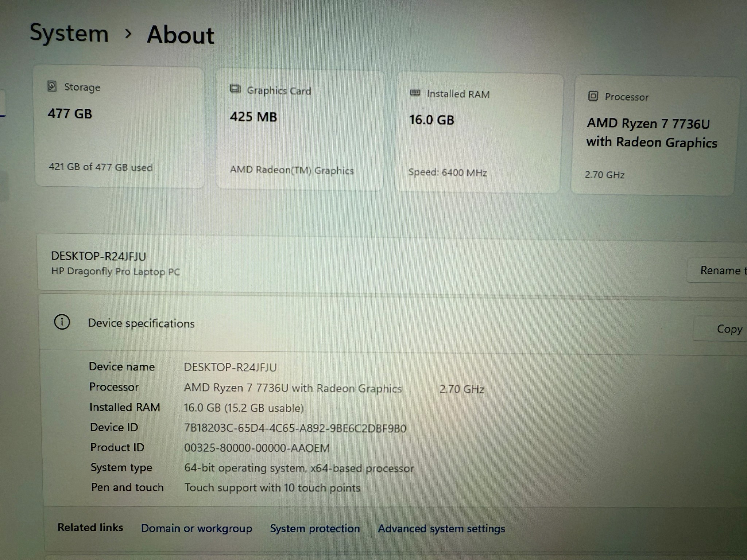This screenshot has height=560, width=747.
Task: Click System in the breadcrumb header
Action: click(x=68, y=34)
